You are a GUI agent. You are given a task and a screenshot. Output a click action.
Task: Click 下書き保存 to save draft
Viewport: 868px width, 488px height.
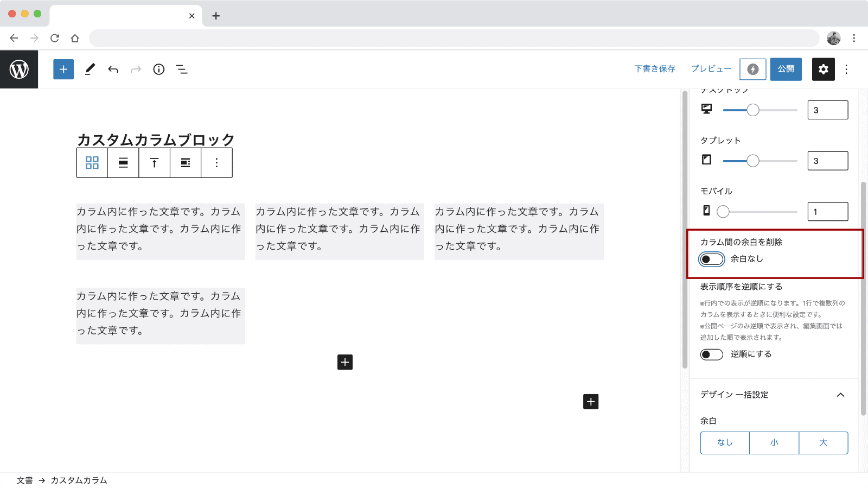pyautogui.click(x=655, y=69)
